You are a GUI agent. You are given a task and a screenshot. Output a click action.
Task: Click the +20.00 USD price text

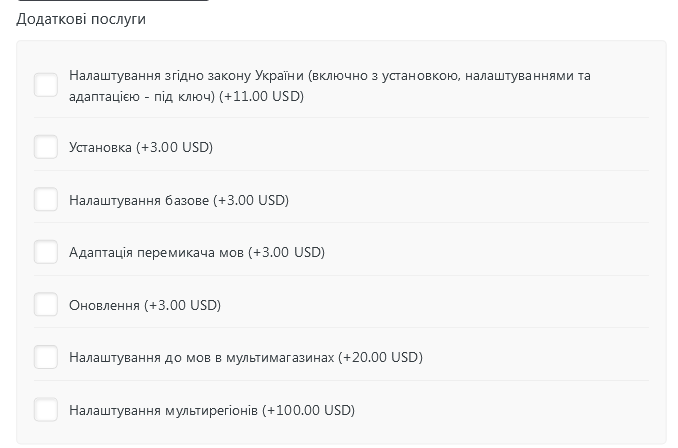[381, 357]
